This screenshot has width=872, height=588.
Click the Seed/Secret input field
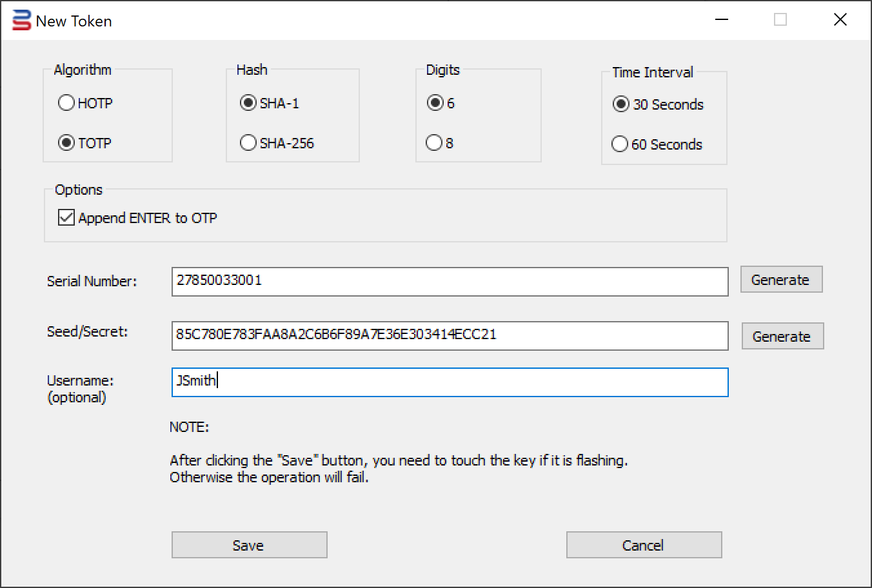point(450,336)
